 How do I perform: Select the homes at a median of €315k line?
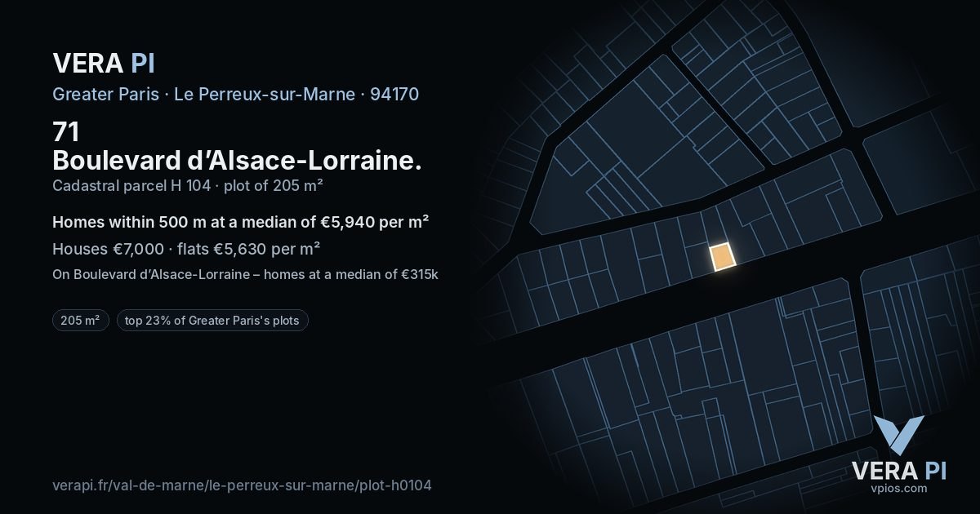tap(245, 274)
